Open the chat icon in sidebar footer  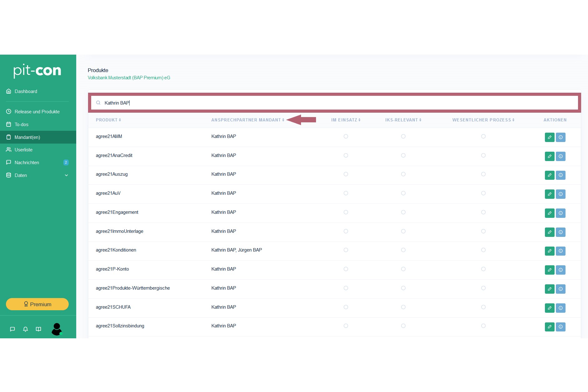pyautogui.click(x=12, y=329)
